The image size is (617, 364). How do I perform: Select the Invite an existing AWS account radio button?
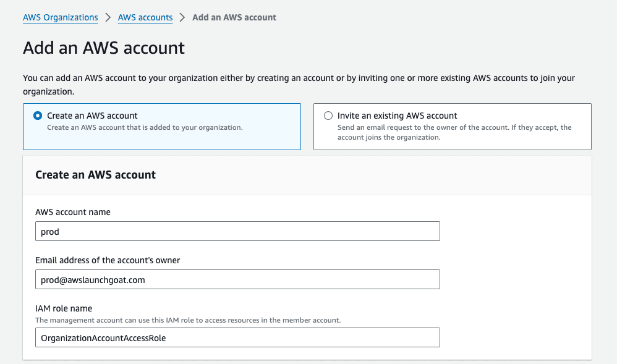[328, 116]
